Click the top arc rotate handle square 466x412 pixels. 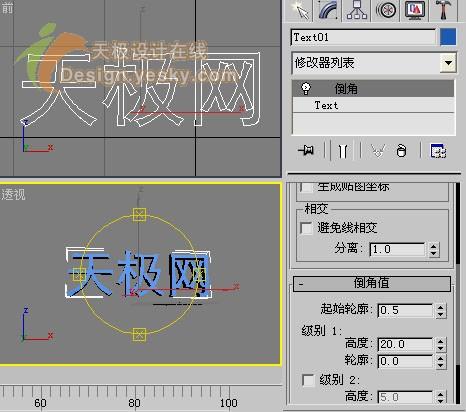click(139, 215)
